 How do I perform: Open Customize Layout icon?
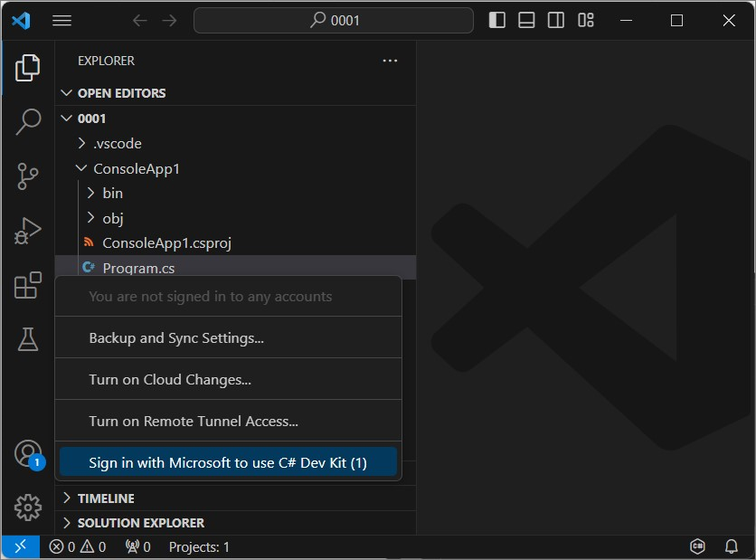586,20
